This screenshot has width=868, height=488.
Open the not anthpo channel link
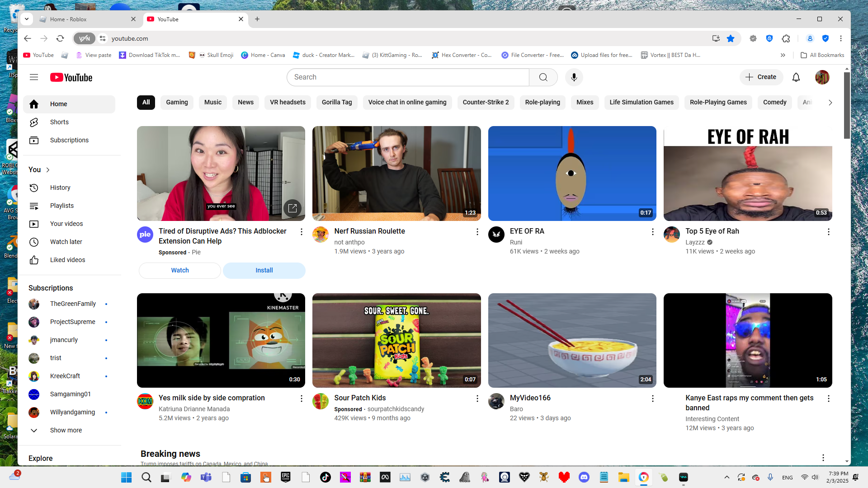(349, 243)
